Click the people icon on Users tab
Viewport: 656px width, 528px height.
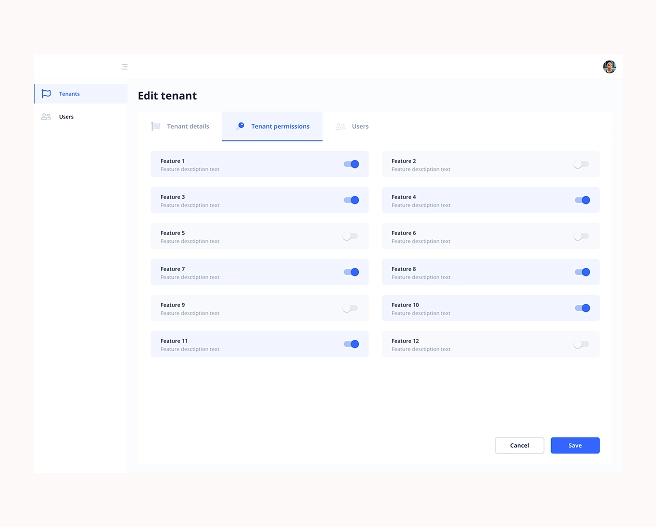click(x=341, y=126)
